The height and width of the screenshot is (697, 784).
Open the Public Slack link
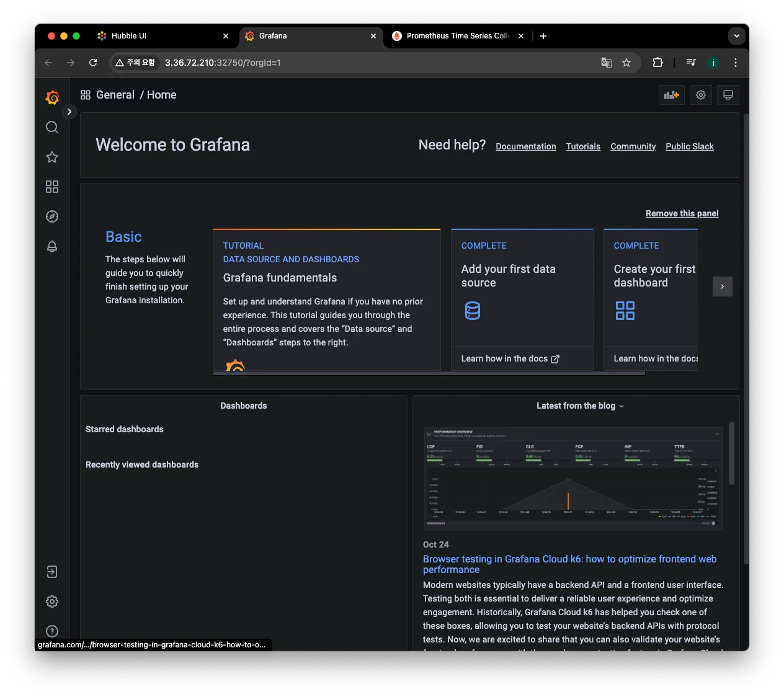(x=690, y=146)
